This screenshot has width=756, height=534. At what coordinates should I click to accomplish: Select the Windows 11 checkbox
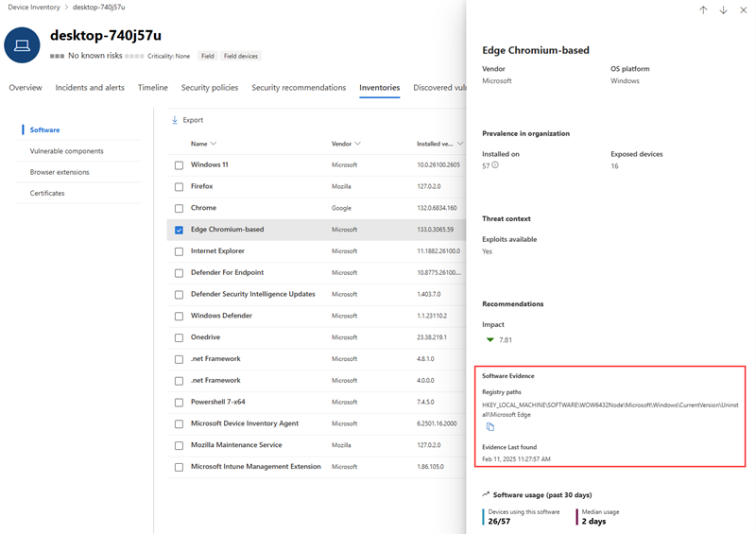179,165
